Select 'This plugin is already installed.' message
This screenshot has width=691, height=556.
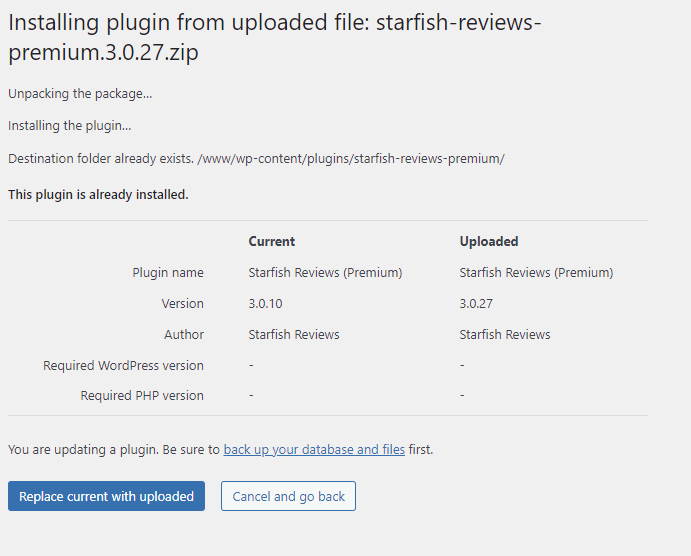click(98, 195)
